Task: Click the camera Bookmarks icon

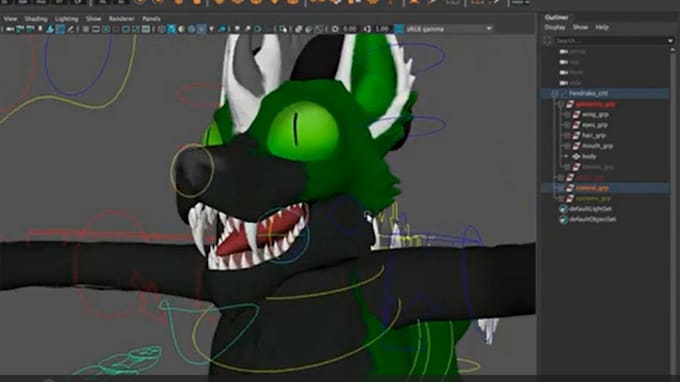Action: click(40, 29)
